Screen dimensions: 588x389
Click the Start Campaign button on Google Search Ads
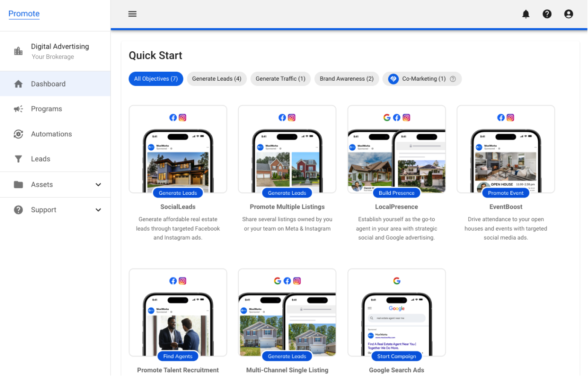397,356
